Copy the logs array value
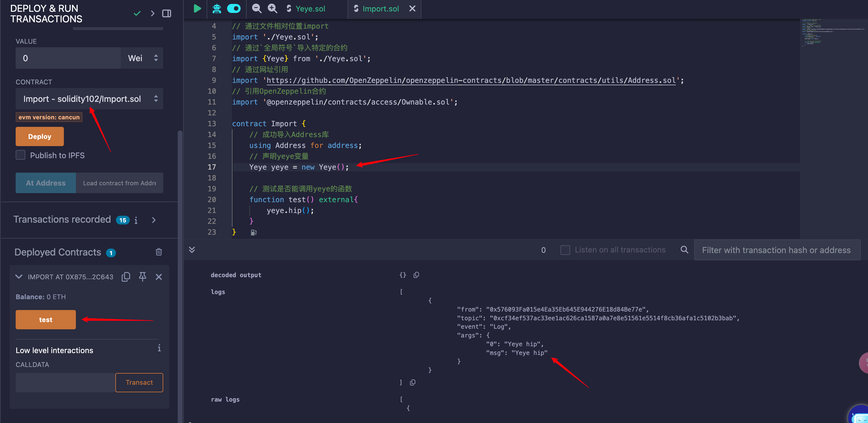868x423 pixels. pos(412,383)
